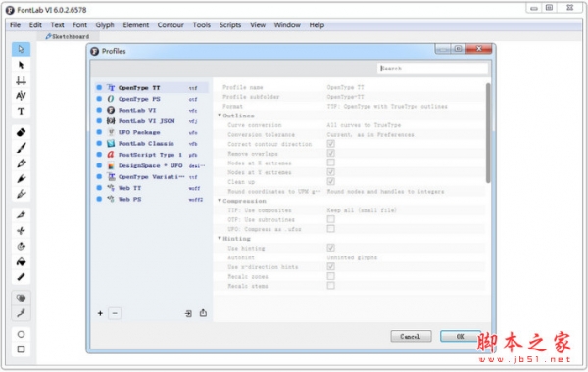Image resolution: width=588 pixels, height=372 pixels.
Task: Click the Cancel button
Action: tap(411, 337)
